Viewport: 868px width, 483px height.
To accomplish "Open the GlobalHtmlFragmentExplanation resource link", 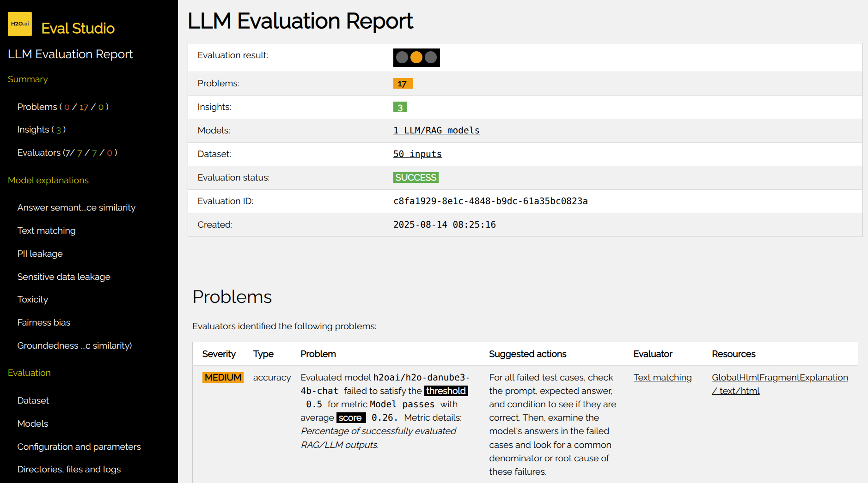I will 780,377.
